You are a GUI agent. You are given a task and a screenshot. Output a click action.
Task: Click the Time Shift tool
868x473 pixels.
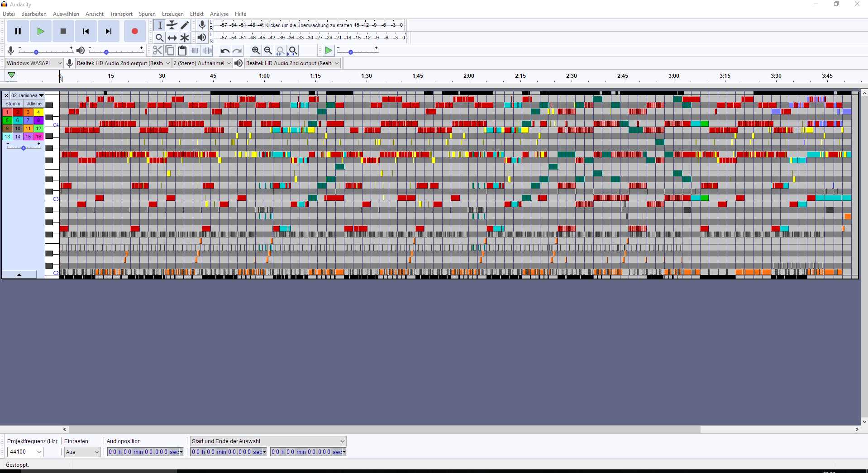[x=172, y=38]
